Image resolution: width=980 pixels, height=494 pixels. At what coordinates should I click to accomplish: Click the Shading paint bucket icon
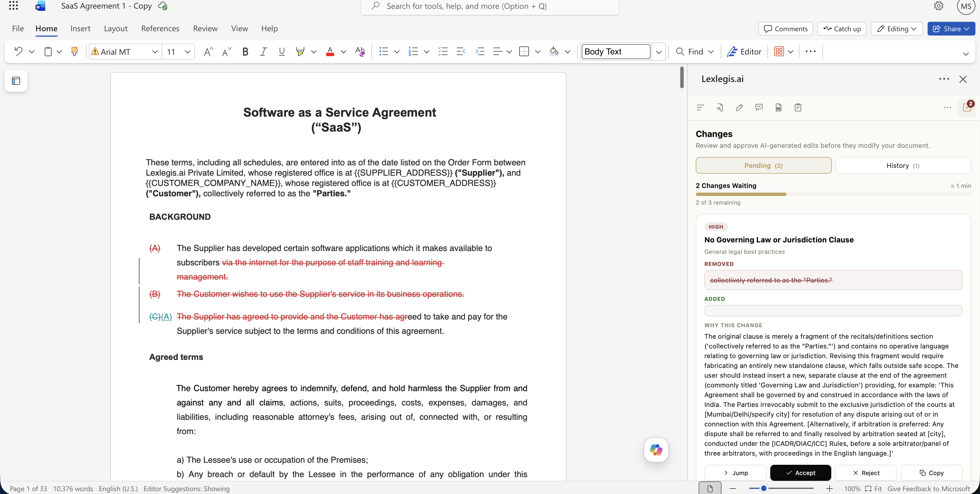click(x=554, y=51)
